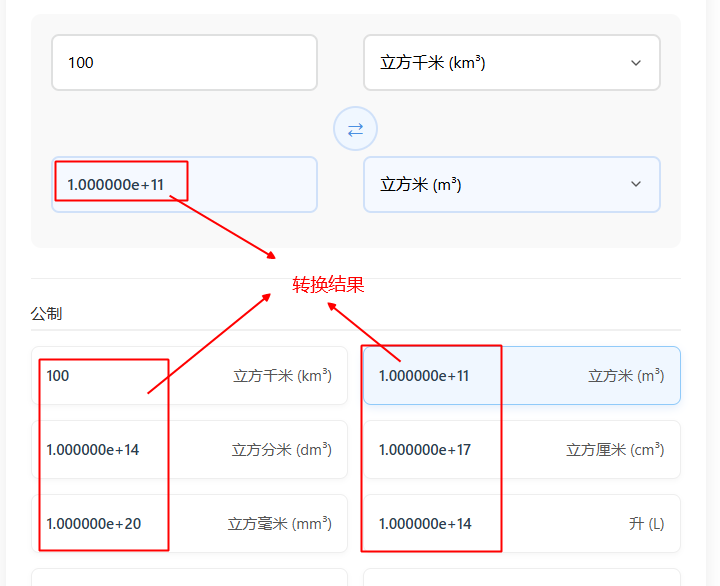Viewport: 720px width, 586px height.
Task: Select the 立方分米 (dm³) result card
Action: point(189,450)
